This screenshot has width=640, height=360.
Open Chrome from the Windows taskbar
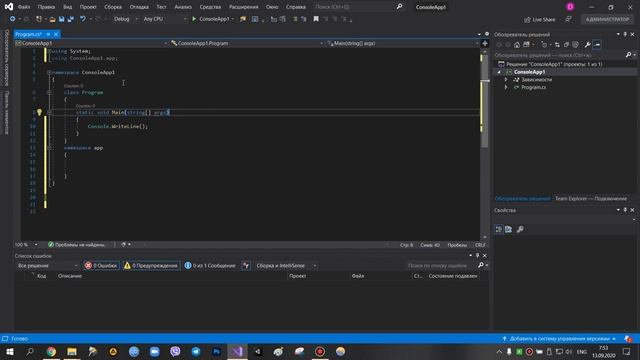coord(51,352)
